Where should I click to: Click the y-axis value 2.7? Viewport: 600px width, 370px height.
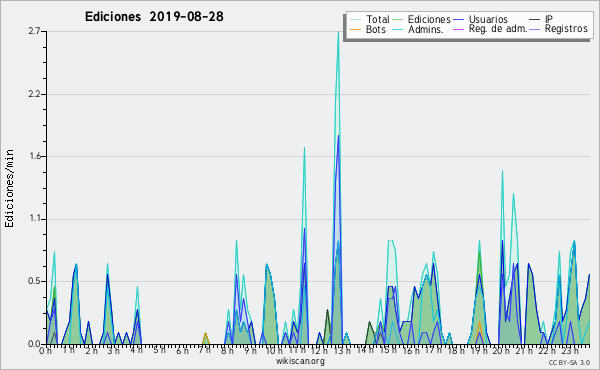click(34, 31)
